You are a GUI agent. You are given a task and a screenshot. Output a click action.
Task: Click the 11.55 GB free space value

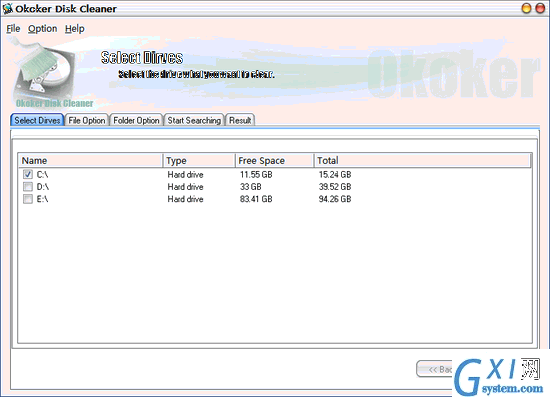click(256, 174)
